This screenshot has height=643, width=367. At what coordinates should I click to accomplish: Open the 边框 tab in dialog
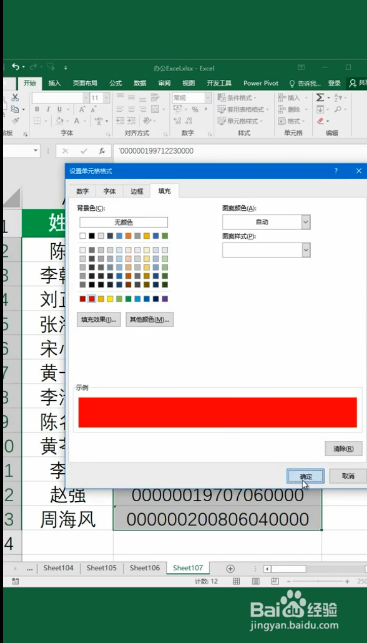pyautogui.click(x=137, y=191)
